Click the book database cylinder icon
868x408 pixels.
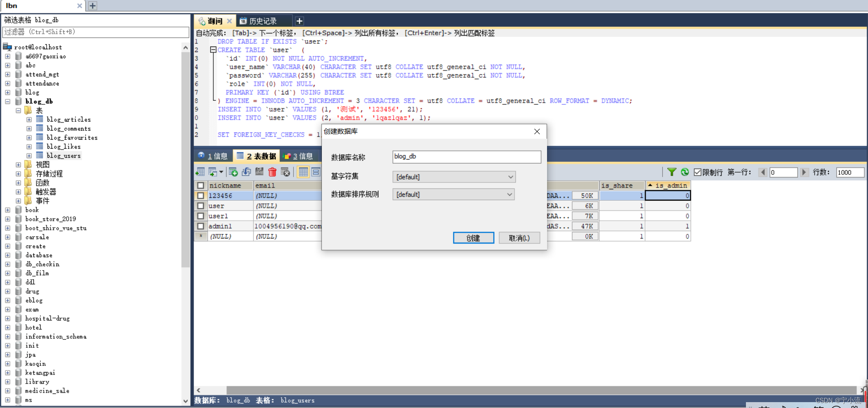[x=19, y=210]
